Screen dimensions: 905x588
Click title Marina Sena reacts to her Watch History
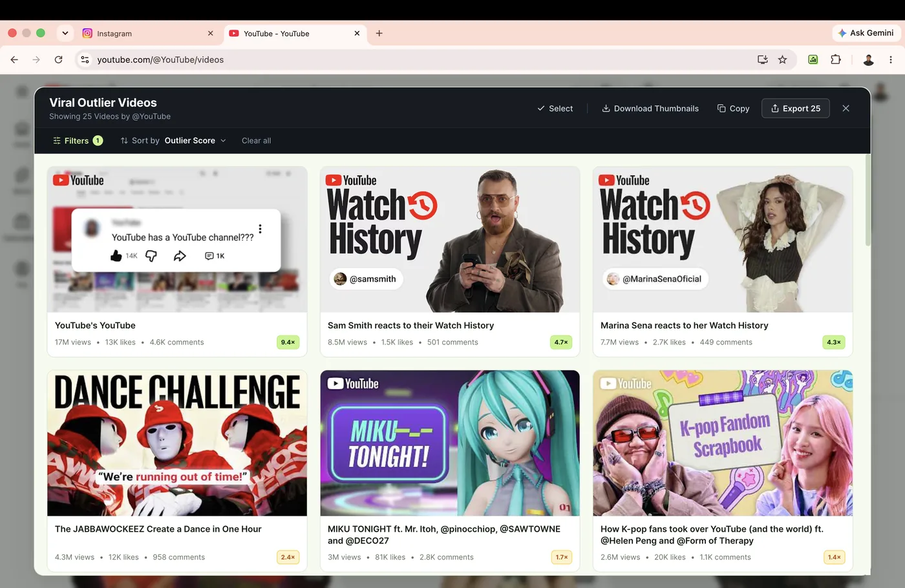(685, 326)
